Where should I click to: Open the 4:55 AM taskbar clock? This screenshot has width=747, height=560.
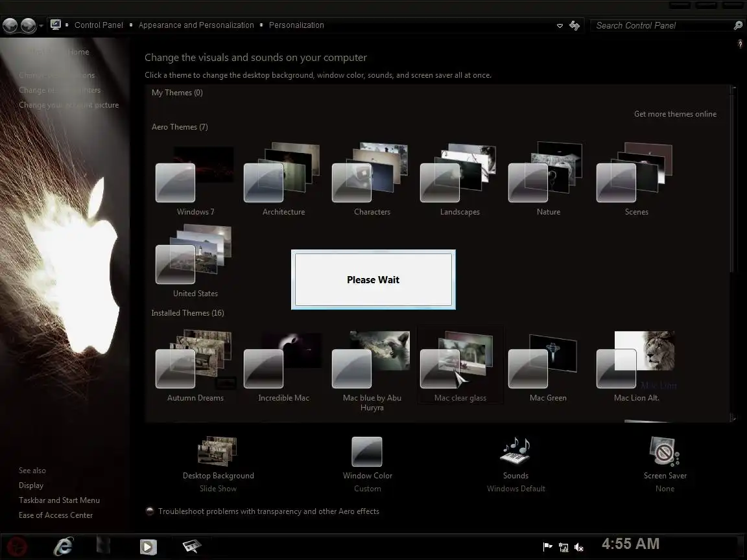tap(630, 543)
